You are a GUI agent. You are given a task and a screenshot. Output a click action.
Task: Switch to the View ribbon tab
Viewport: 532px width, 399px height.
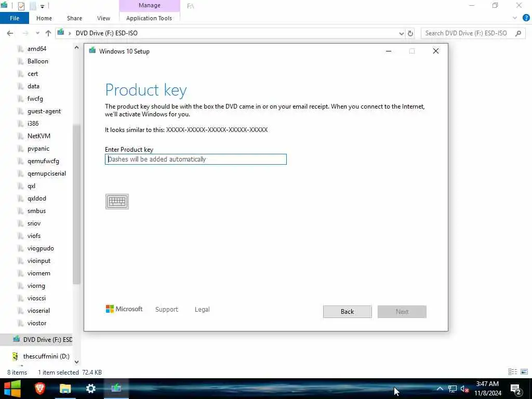pos(103,18)
